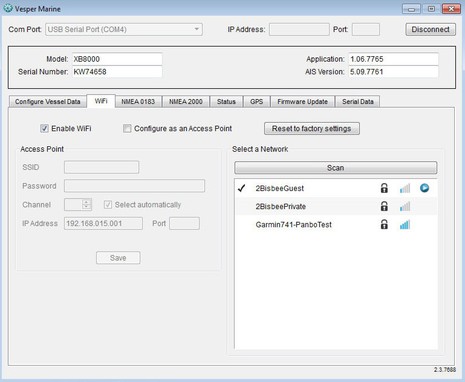Toggle the Enable WiFi checkbox
This screenshot has height=382, width=465.
pyautogui.click(x=44, y=128)
